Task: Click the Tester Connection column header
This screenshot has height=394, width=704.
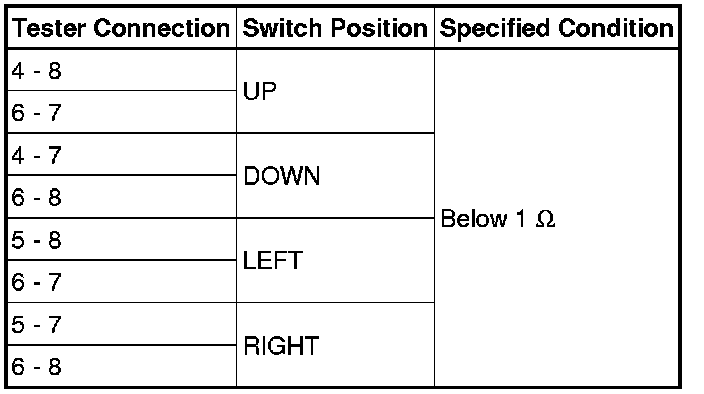Action: [x=122, y=28]
